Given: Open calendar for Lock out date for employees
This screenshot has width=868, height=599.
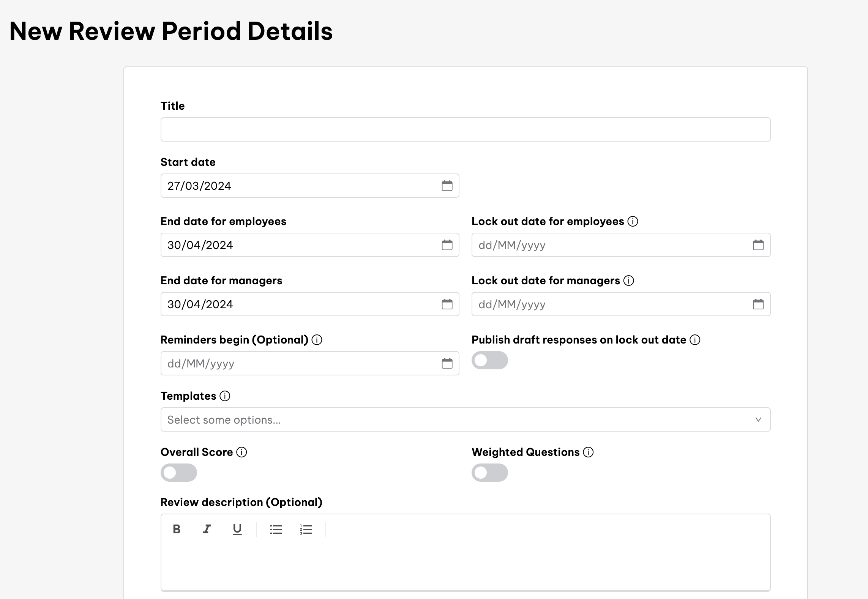Looking at the screenshot, I should pyautogui.click(x=758, y=245).
